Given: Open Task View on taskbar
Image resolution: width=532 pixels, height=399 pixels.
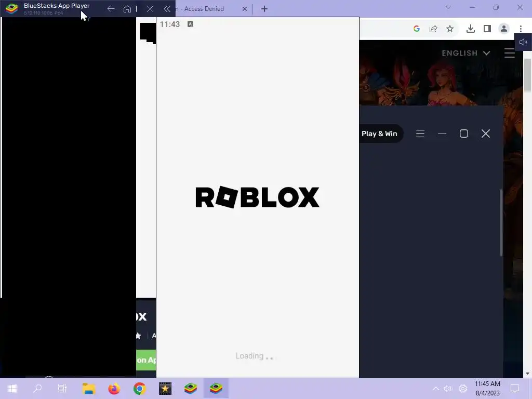Looking at the screenshot, I should click(x=62, y=389).
